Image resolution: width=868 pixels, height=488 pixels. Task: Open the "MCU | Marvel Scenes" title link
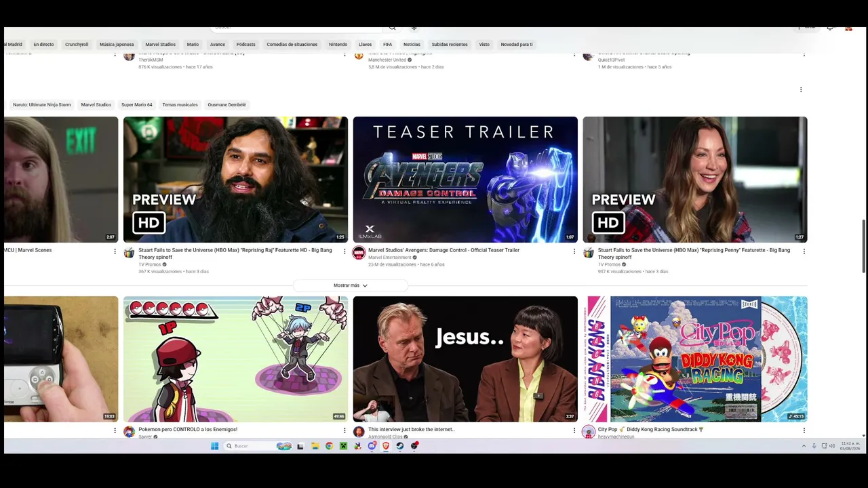click(28, 250)
